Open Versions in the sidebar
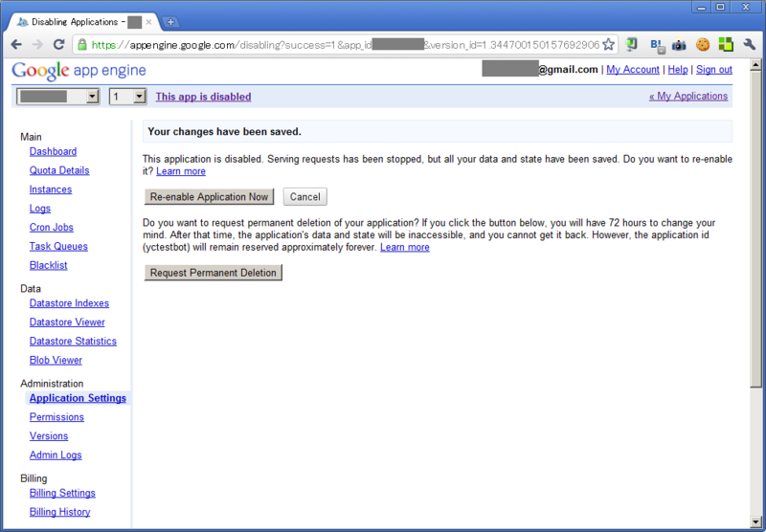The image size is (766, 532). tap(49, 436)
